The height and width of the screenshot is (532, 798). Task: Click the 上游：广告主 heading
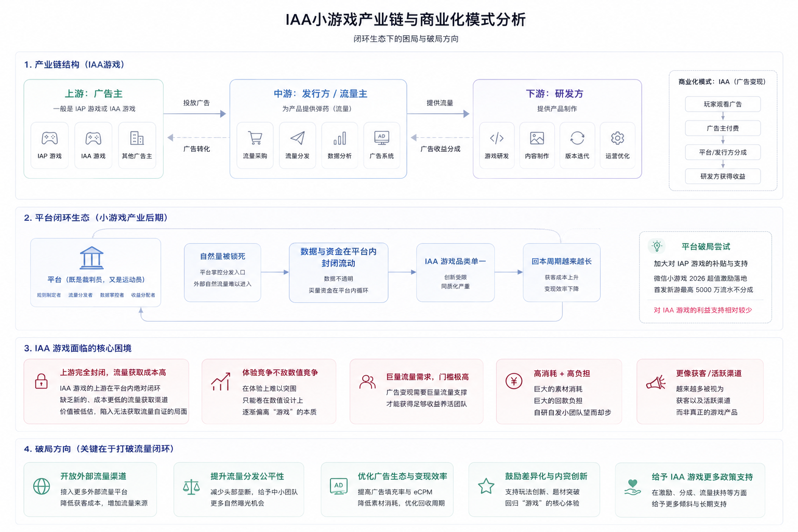[x=94, y=94]
